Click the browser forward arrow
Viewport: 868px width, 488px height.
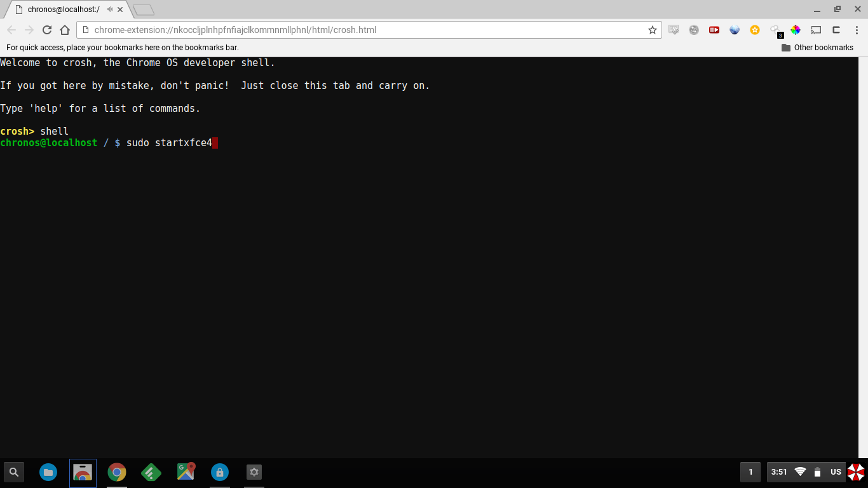[29, 30]
